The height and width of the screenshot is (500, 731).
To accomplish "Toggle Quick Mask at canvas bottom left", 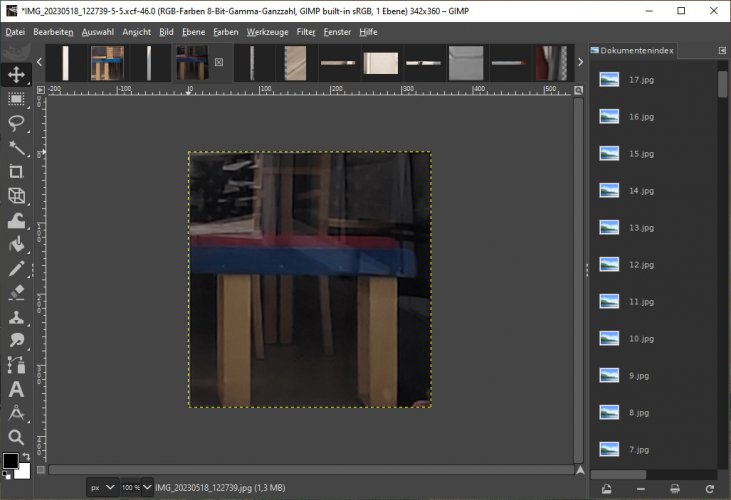I will (41, 470).
